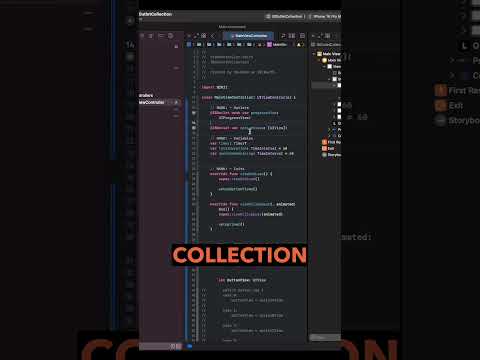Click the project icon in jump bar
This screenshot has height=360, width=480.
click(x=189, y=44)
